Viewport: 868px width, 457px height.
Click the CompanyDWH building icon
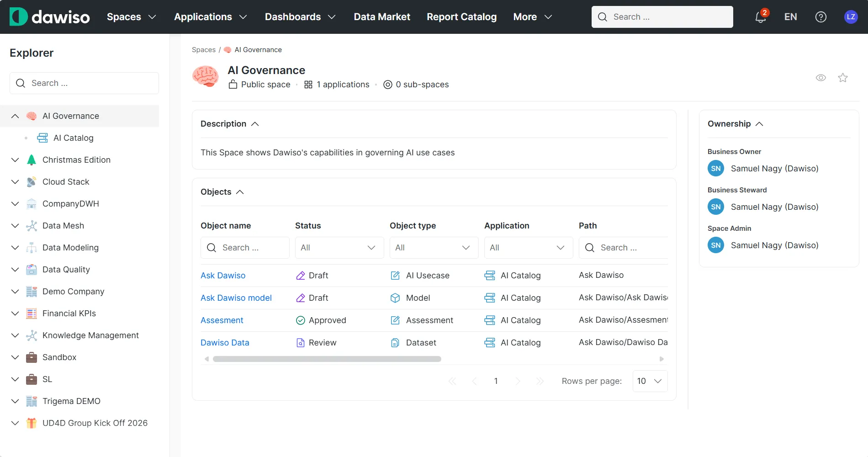[32, 204]
